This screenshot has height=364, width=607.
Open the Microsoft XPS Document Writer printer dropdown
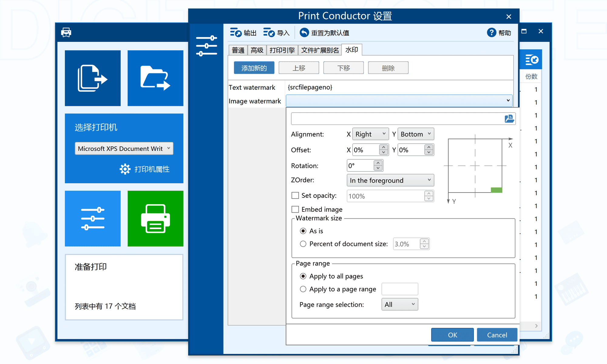tap(124, 149)
